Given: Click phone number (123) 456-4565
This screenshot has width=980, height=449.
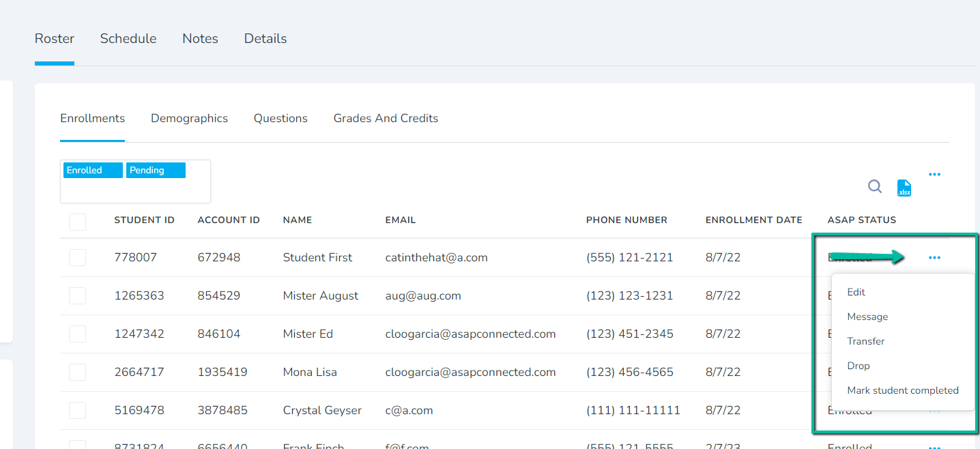Looking at the screenshot, I should [x=630, y=372].
